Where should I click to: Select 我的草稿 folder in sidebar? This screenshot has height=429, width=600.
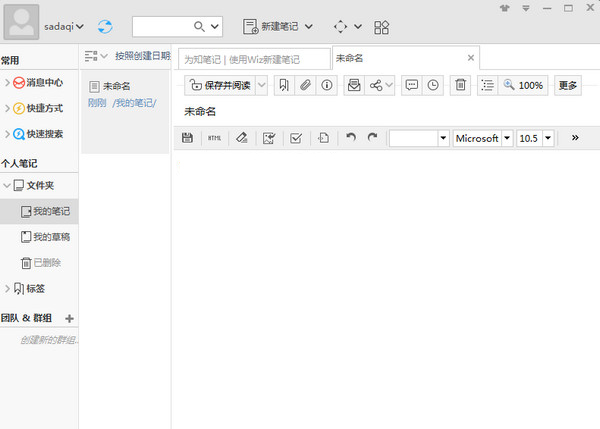(51, 237)
